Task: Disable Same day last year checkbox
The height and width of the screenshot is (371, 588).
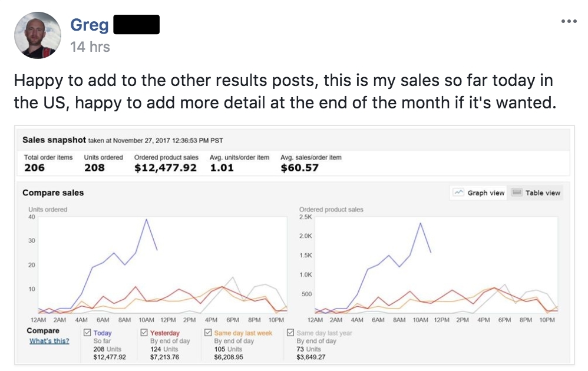Action: pos(290,333)
